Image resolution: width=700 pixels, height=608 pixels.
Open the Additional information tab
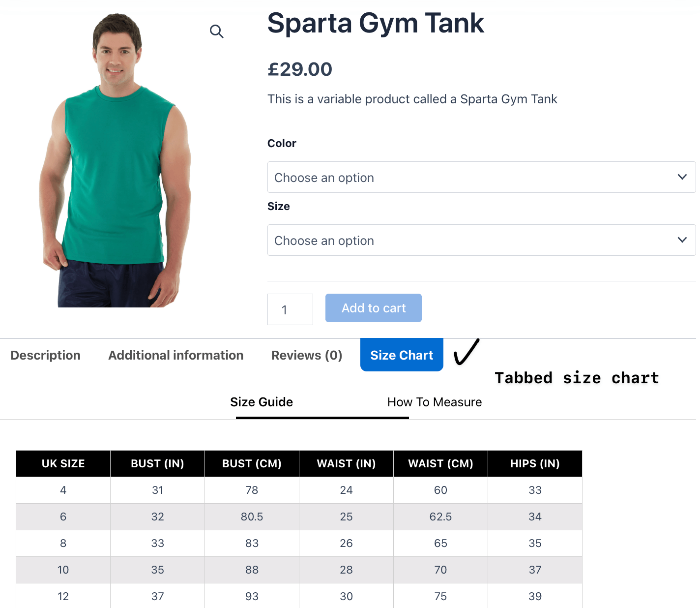click(175, 355)
